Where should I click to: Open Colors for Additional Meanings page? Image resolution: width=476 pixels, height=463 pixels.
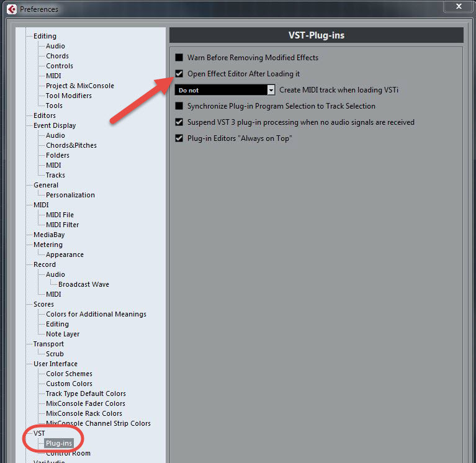[x=96, y=314]
